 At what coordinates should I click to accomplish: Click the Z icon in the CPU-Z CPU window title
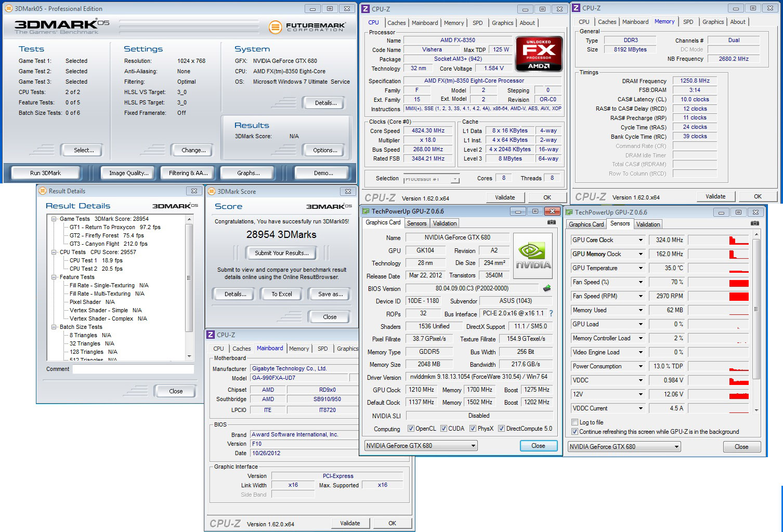tap(366, 9)
